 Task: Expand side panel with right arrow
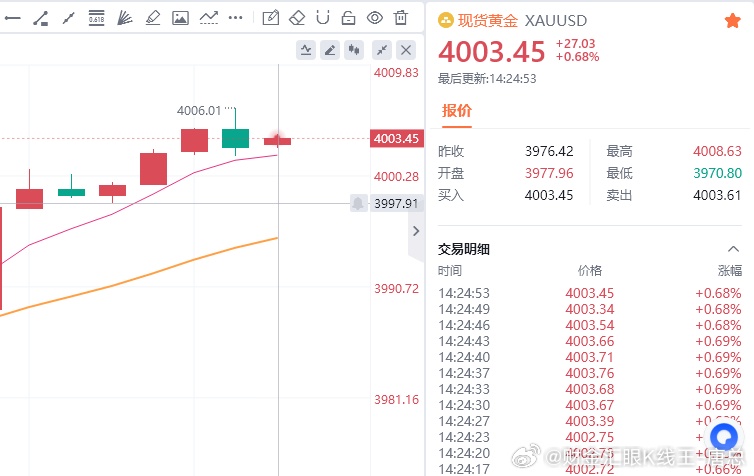pyautogui.click(x=416, y=231)
